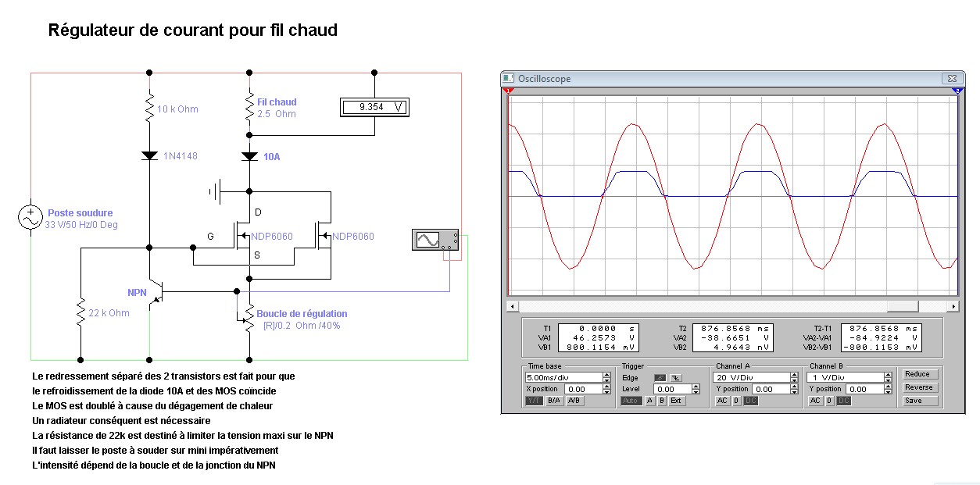Click the red cursor 1 marker
This screenshot has width=980, height=485.
tap(509, 91)
